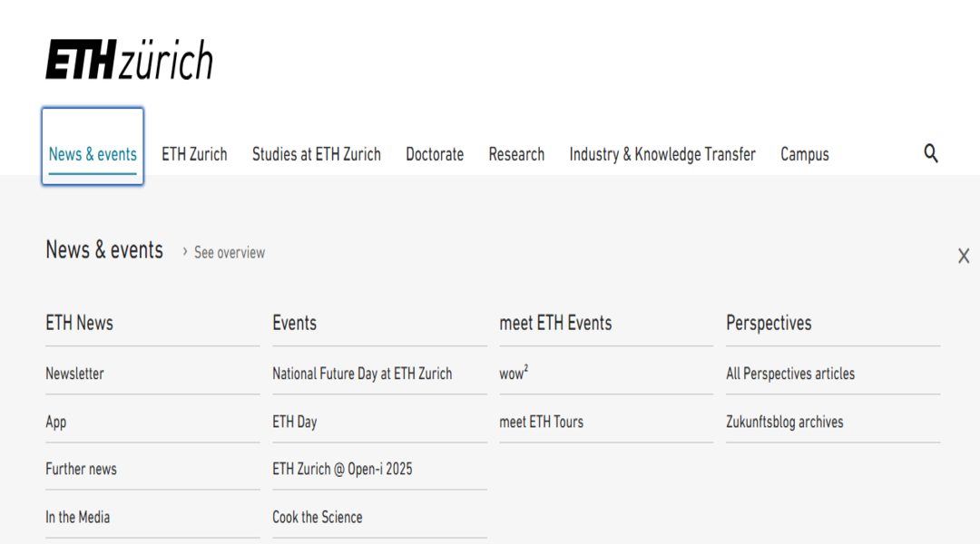
Task: Open the Campus navigation menu
Action: click(805, 154)
